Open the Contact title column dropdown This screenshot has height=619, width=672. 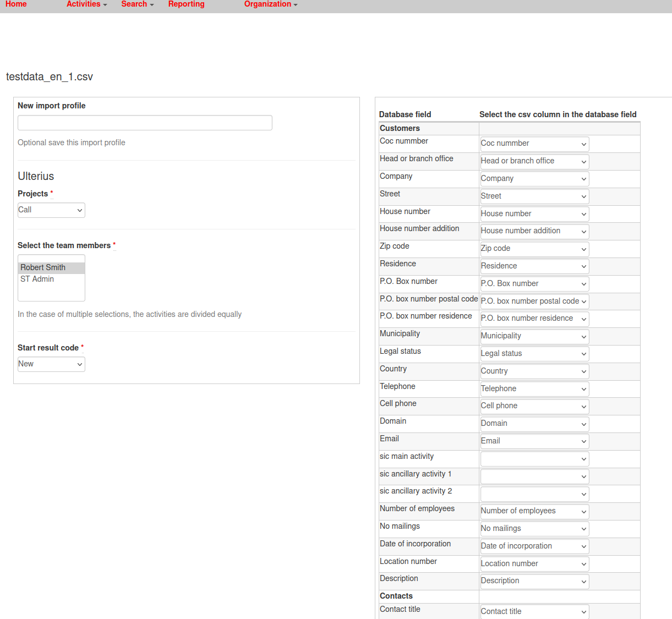coord(534,611)
